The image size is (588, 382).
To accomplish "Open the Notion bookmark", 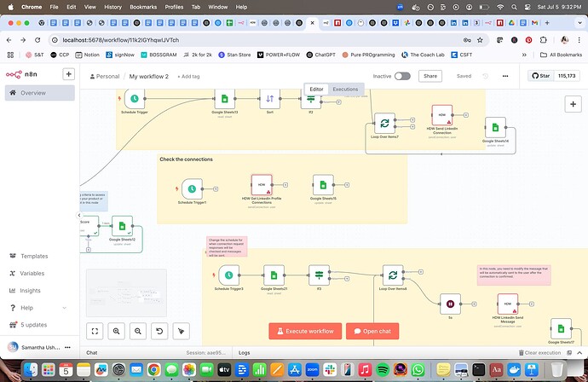I will [88, 55].
